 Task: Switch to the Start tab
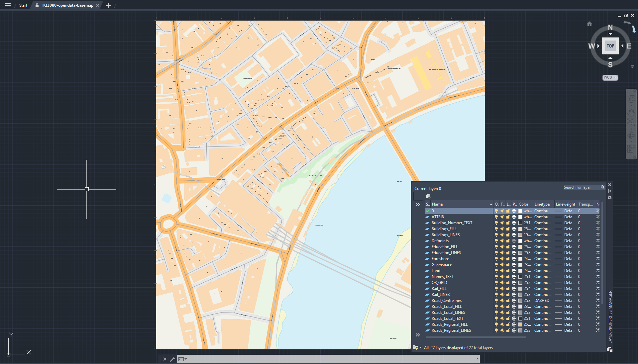click(x=23, y=5)
